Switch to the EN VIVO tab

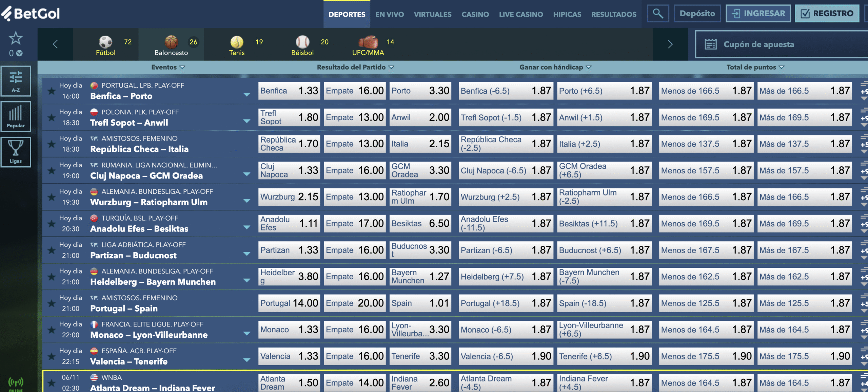(x=390, y=14)
